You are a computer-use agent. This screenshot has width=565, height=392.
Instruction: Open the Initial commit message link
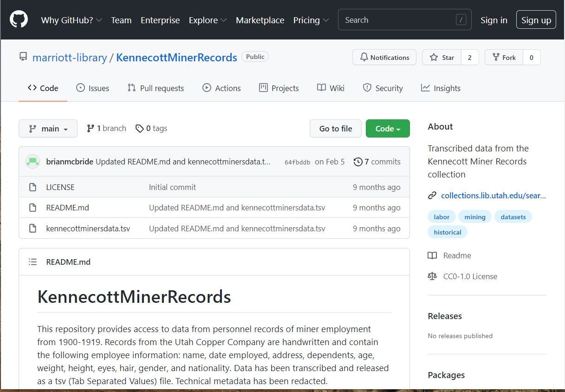(x=172, y=187)
